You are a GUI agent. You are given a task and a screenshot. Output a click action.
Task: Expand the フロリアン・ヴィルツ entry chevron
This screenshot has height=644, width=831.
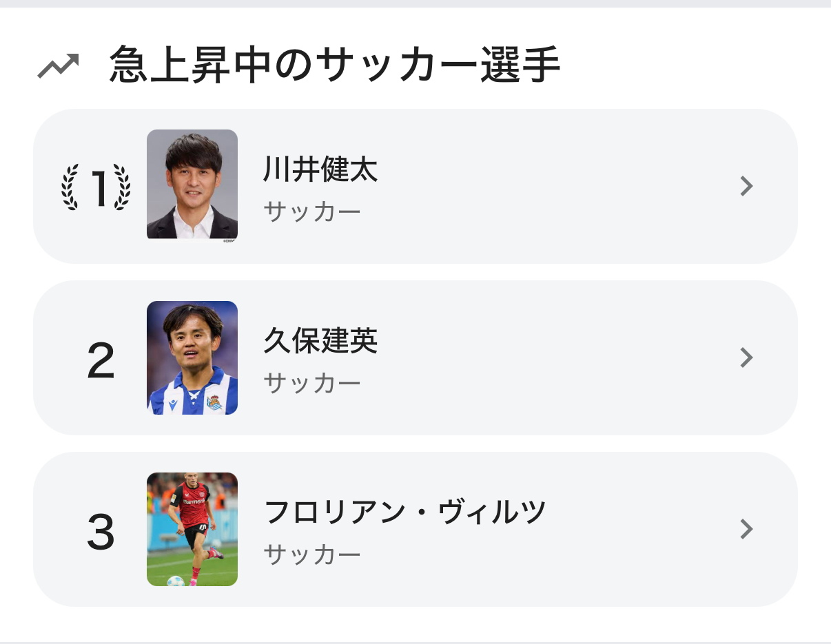tap(746, 529)
